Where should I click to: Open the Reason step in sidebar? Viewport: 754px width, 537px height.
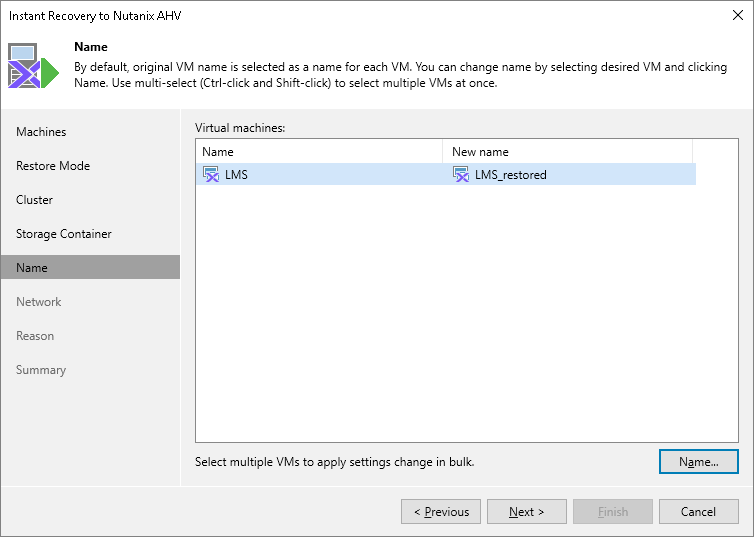coord(35,336)
